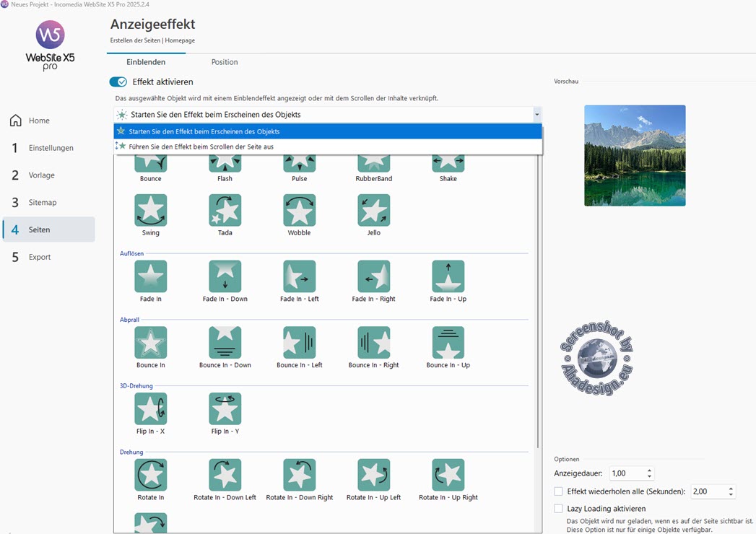This screenshot has height=534, width=756.
Task: Click the repeat interval 2,00 field
Action: (708, 491)
